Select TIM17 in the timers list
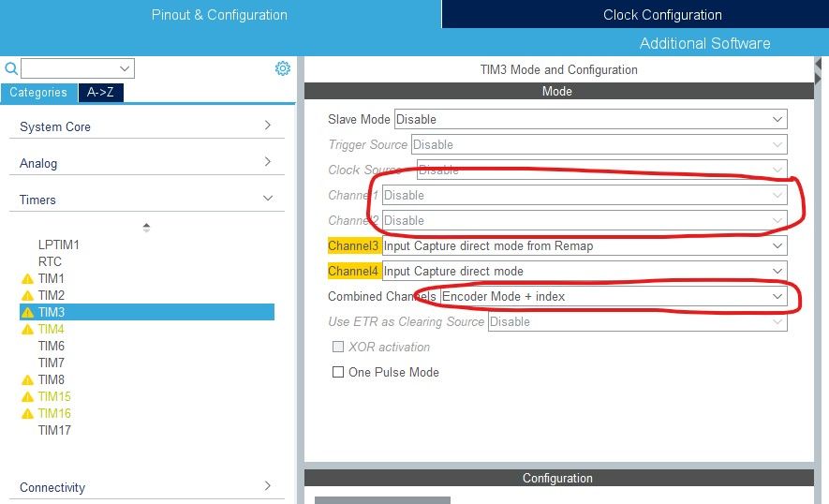 54,431
